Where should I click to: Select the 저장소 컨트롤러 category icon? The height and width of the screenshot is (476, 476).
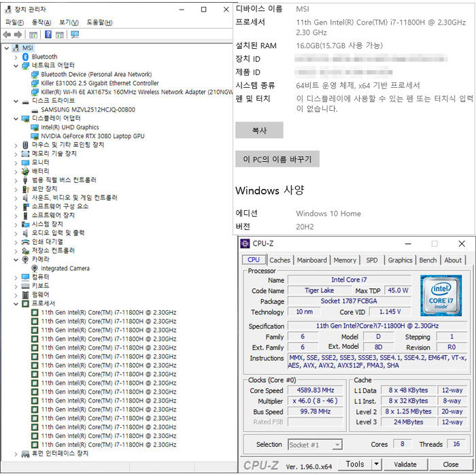pyautogui.click(x=26, y=251)
